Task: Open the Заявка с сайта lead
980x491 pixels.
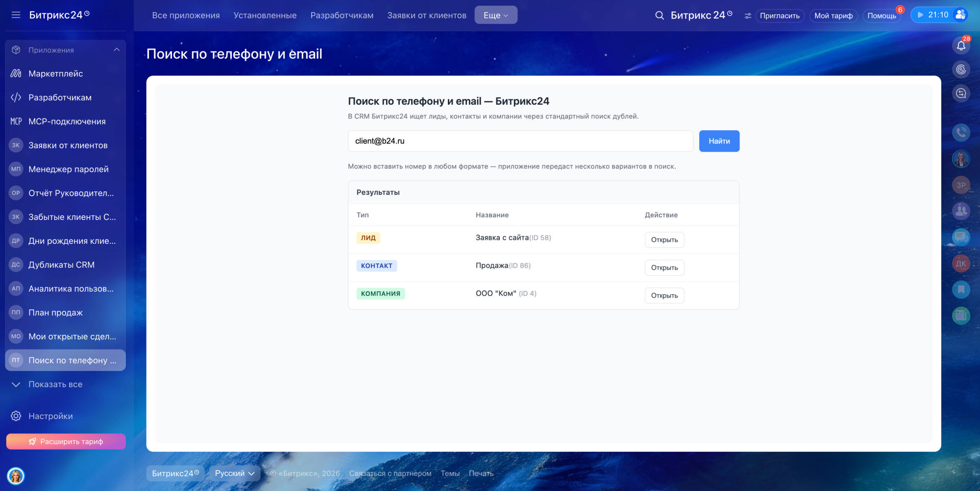Action: click(x=664, y=240)
